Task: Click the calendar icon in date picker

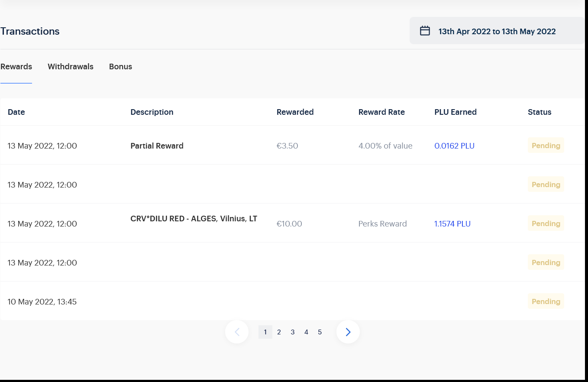Action: point(425,31)
